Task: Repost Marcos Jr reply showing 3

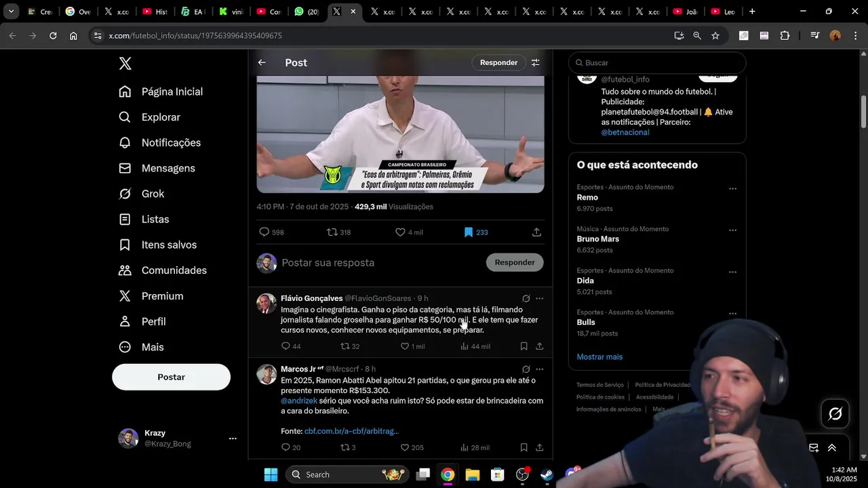Action: [344, 447]
